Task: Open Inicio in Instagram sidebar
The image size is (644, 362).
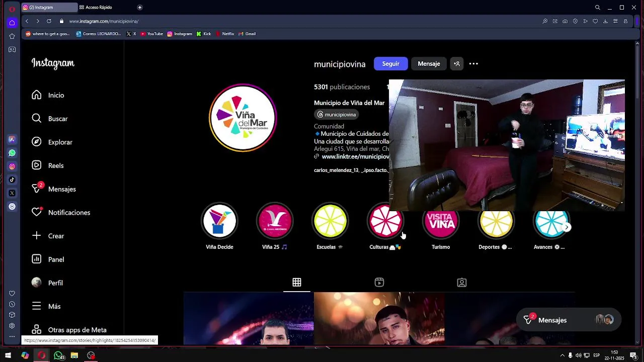Action: 48,95
